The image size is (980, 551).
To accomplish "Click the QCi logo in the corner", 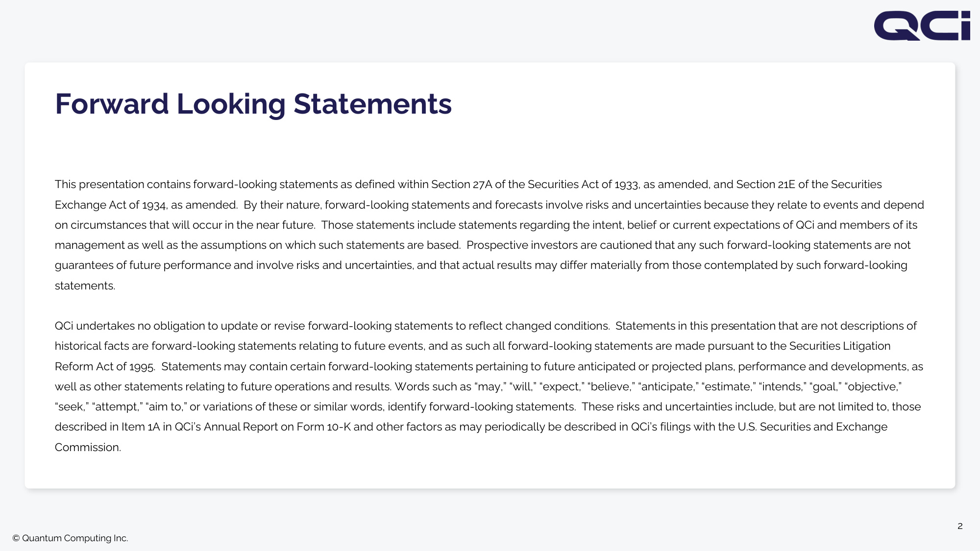I will coord(922,25).
